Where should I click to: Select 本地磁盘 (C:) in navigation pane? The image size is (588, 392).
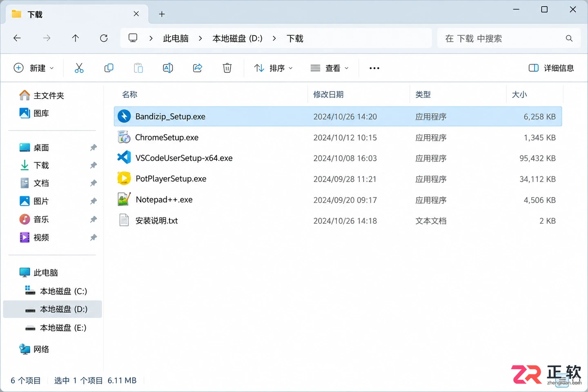coord(56,291)
